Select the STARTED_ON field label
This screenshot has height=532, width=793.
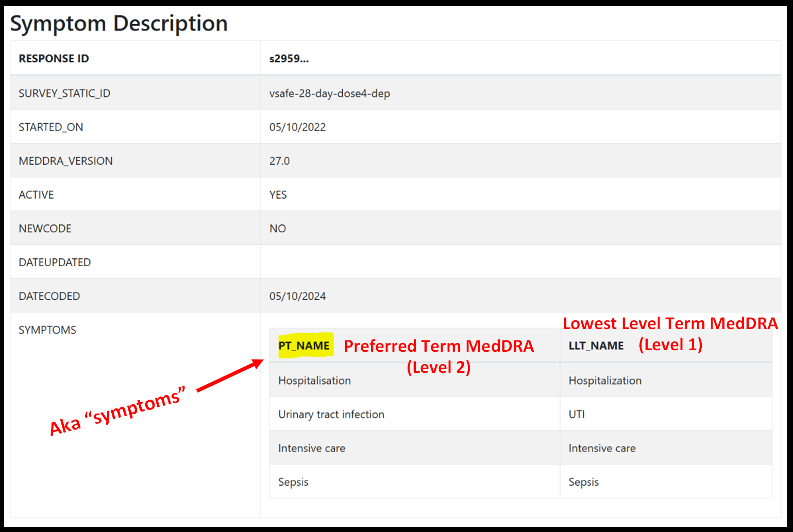coord(51,127)
